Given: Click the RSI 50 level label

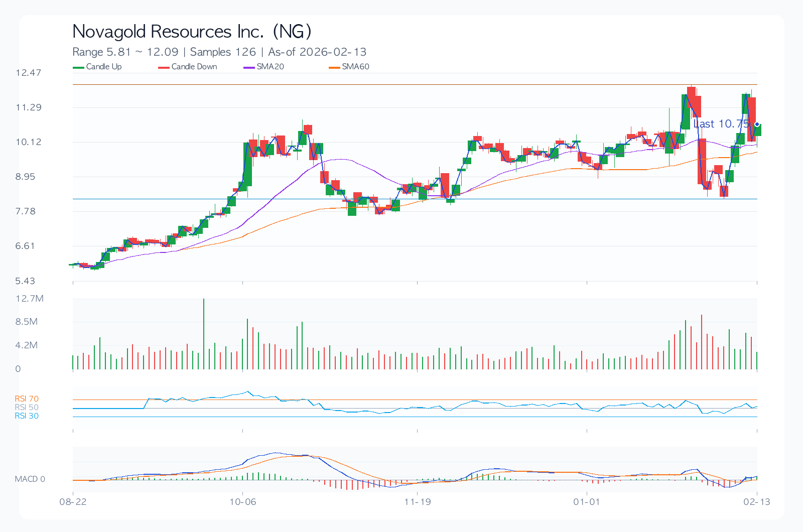Looking at the screenshot, I should click(x=27, y=408).
